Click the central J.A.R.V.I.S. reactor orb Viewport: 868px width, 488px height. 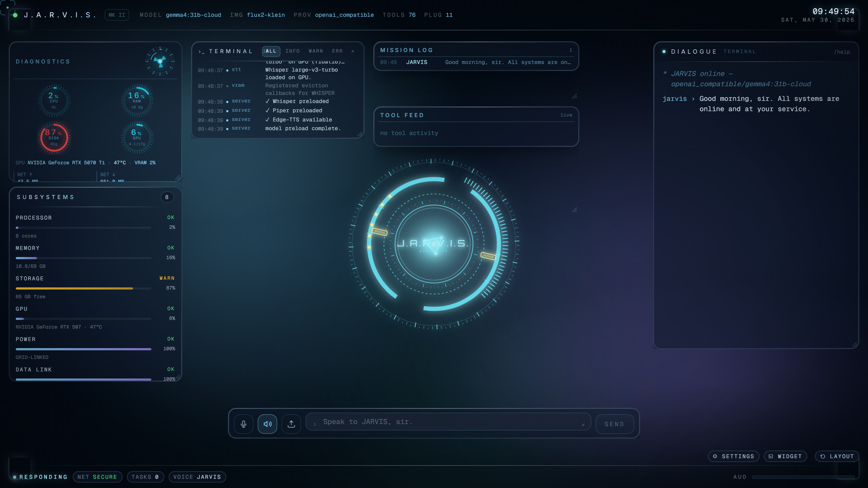coord(434,243)
